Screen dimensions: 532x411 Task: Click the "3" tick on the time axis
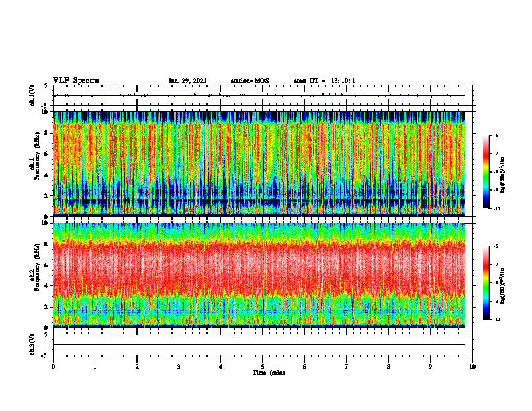tap(179, 367)
